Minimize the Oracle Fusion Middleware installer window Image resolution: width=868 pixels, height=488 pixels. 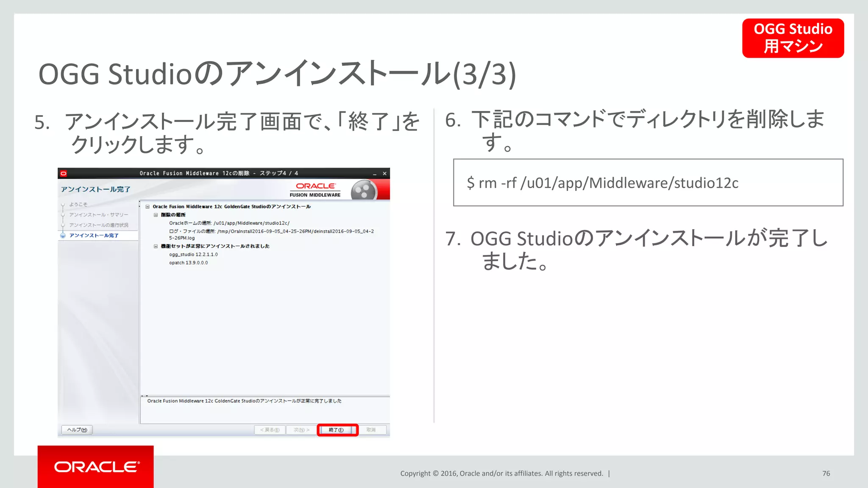(375, 174)
